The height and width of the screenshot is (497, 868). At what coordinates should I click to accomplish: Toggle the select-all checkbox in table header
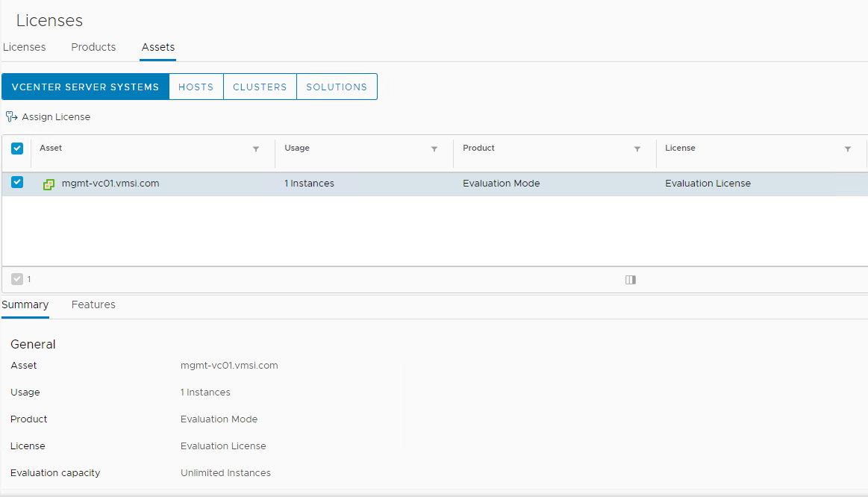tap(17, 149)
